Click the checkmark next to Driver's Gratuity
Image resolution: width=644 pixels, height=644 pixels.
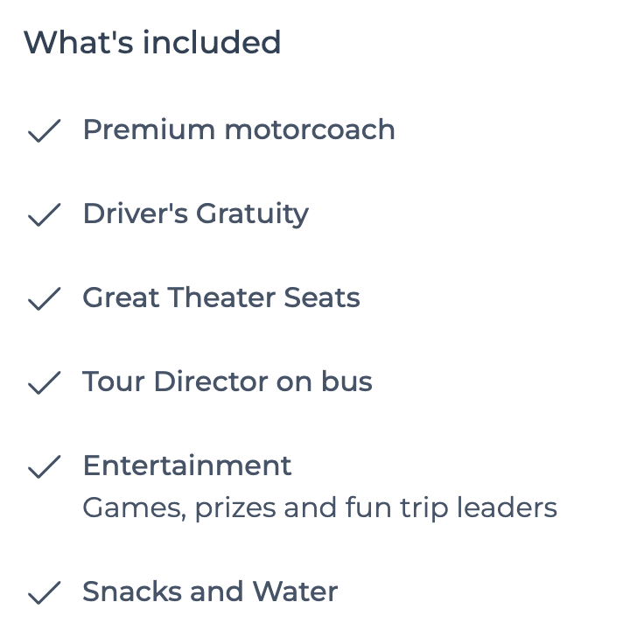point(45,214)
